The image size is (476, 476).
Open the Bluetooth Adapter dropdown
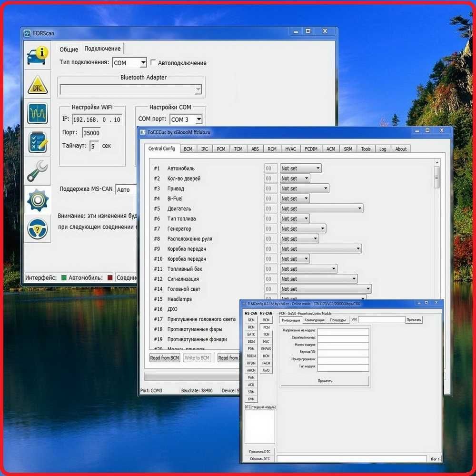point(198,89)
